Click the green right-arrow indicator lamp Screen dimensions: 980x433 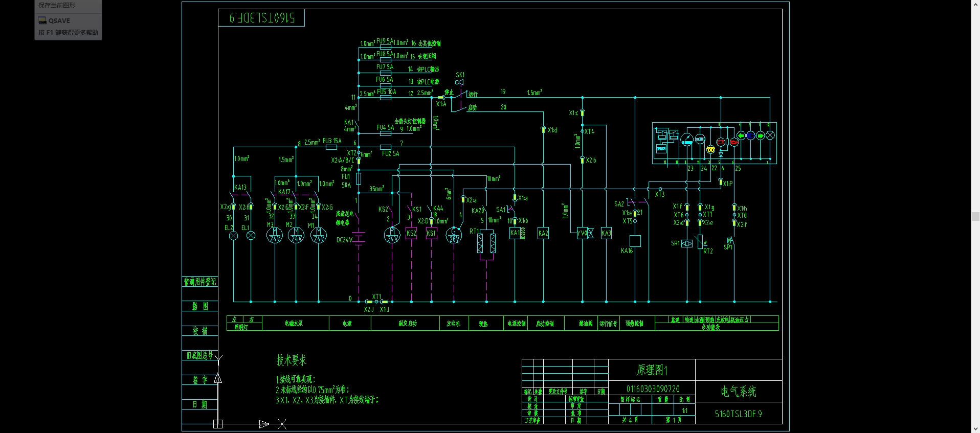(760, 135)
